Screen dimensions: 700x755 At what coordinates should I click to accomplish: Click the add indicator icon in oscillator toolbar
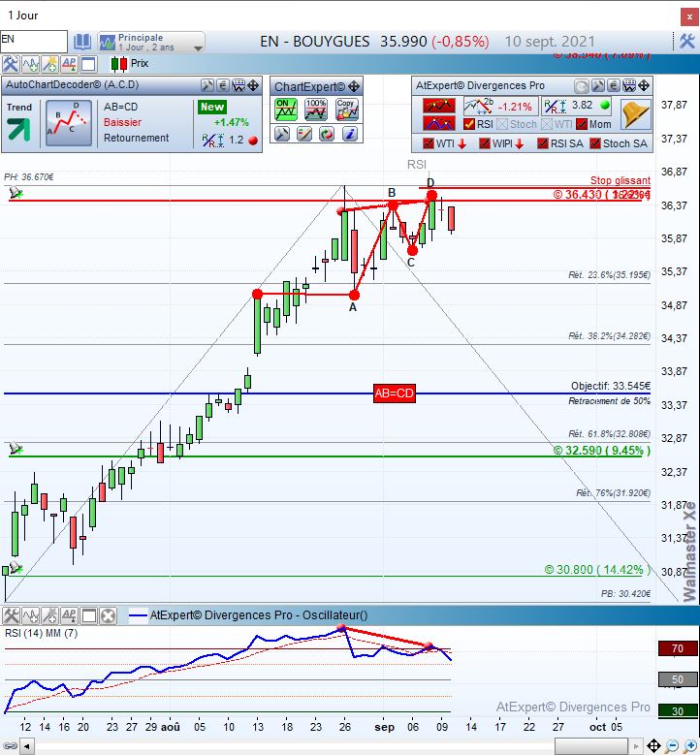30,615
